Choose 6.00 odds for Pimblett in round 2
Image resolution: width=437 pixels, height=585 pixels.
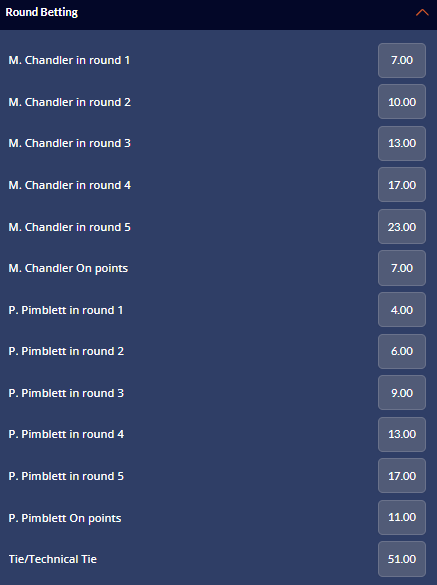[402, 351]
